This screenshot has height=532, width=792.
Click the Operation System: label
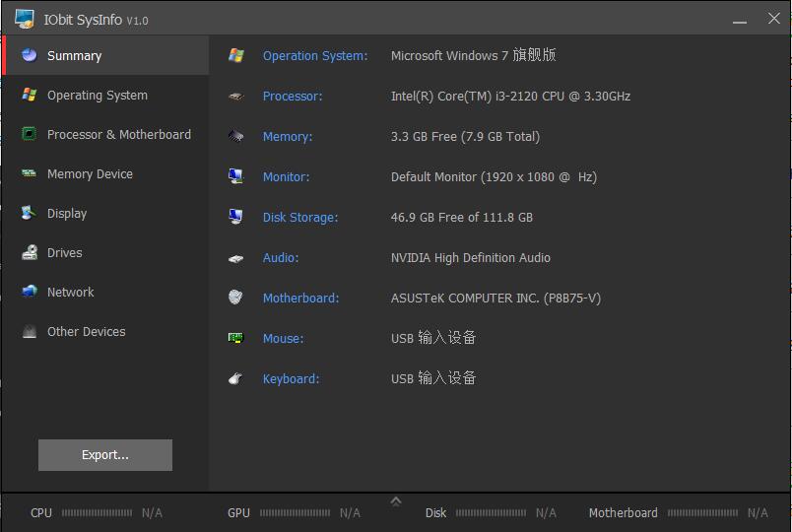[x=315, y=55]
